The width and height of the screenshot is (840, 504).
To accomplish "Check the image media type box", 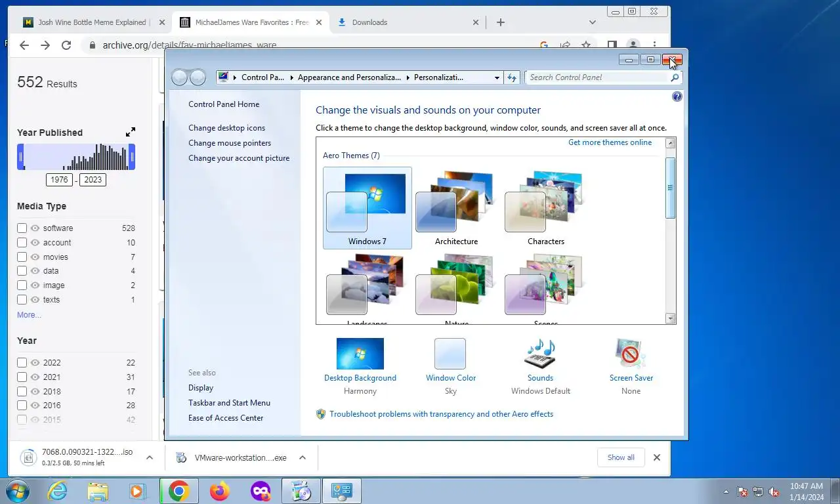I will click(x=22, y=285).
